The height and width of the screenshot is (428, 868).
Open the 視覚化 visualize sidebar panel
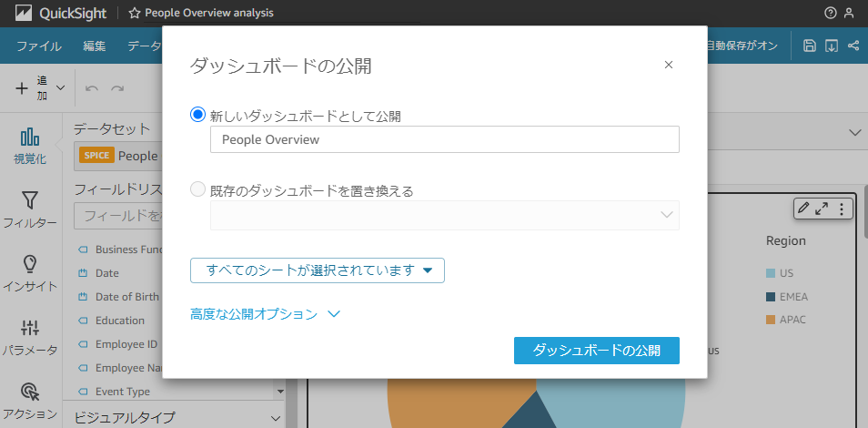click(30, 147)
